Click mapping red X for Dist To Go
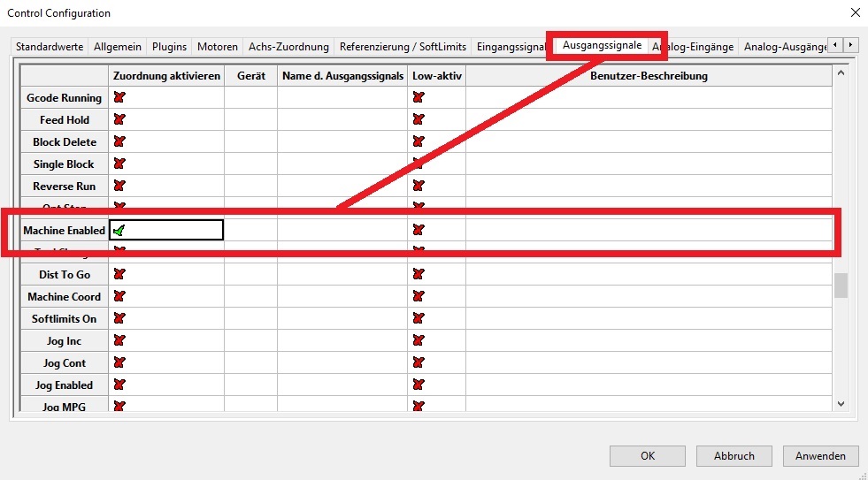868x480 pixels. coord(119,274)
